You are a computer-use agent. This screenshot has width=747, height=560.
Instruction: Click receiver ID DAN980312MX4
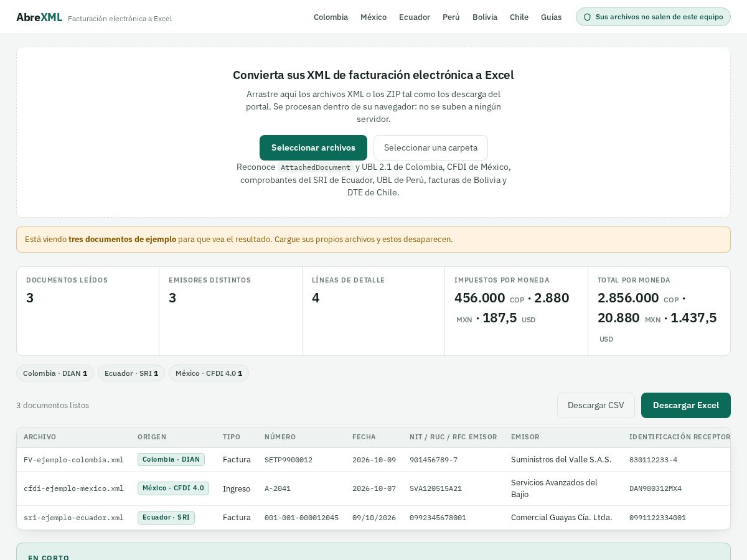(655, 488)
